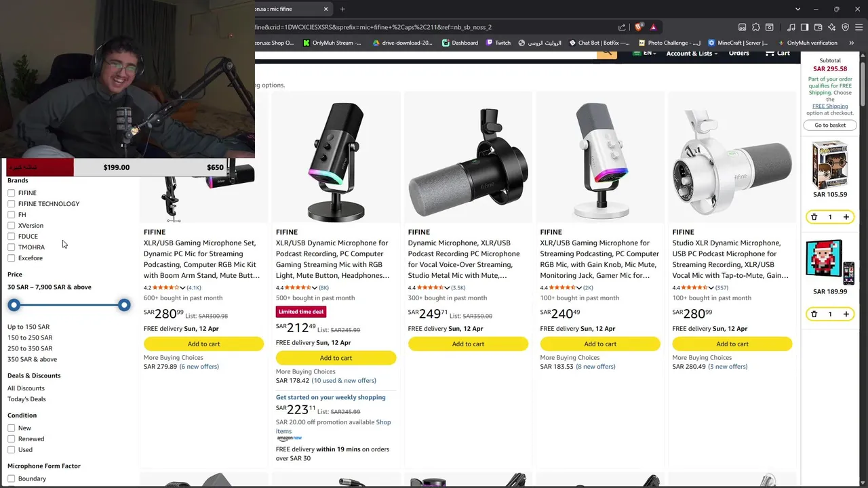Check the FIFINE brand checkbox
Image resolution: width=868 pixels, height=488 pixels.
click(12, 193)
